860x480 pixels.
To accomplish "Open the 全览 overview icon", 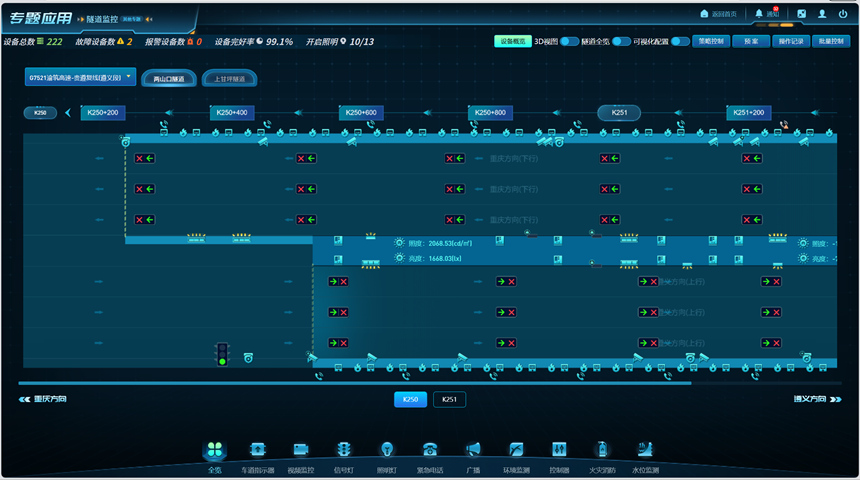I will [x=214, y=450].
